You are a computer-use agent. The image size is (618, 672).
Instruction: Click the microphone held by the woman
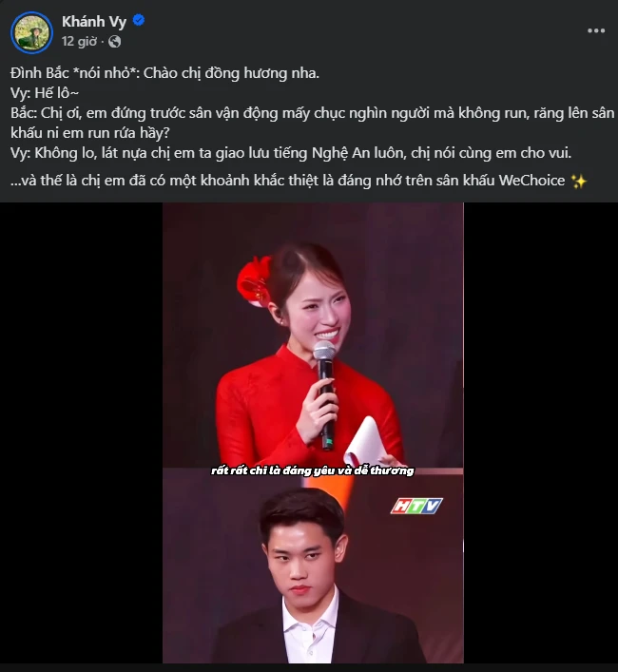326,394
